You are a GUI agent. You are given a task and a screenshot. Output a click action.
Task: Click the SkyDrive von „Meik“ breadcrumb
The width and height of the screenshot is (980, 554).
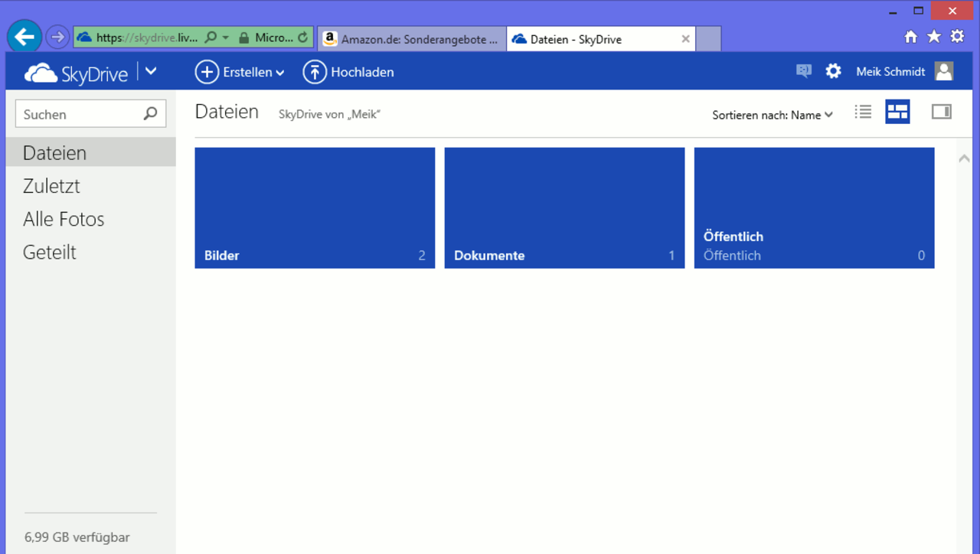coord(329,115)
